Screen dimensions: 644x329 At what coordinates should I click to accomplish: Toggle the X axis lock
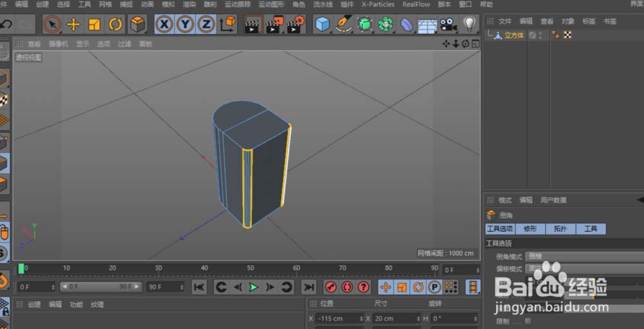point(165,24)
